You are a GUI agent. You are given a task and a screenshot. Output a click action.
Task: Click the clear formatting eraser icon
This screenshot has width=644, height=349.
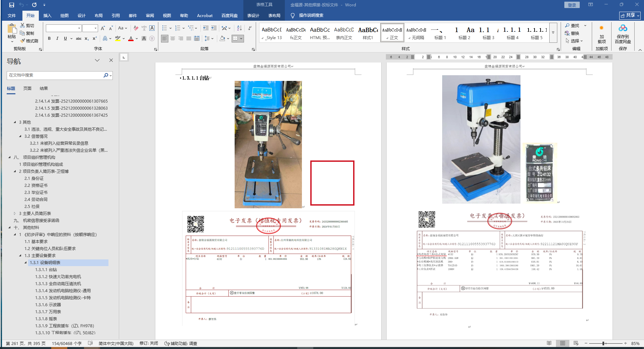136,28
